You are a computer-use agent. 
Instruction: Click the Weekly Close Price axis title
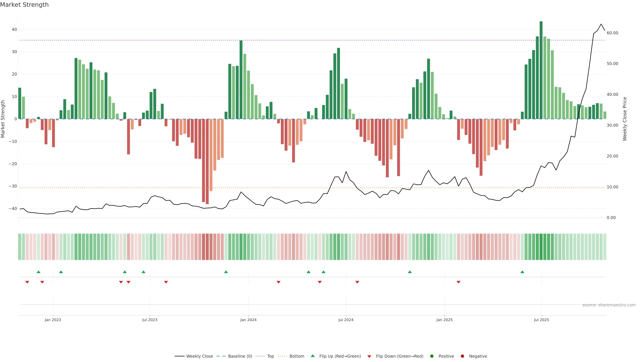pos(625,119)
